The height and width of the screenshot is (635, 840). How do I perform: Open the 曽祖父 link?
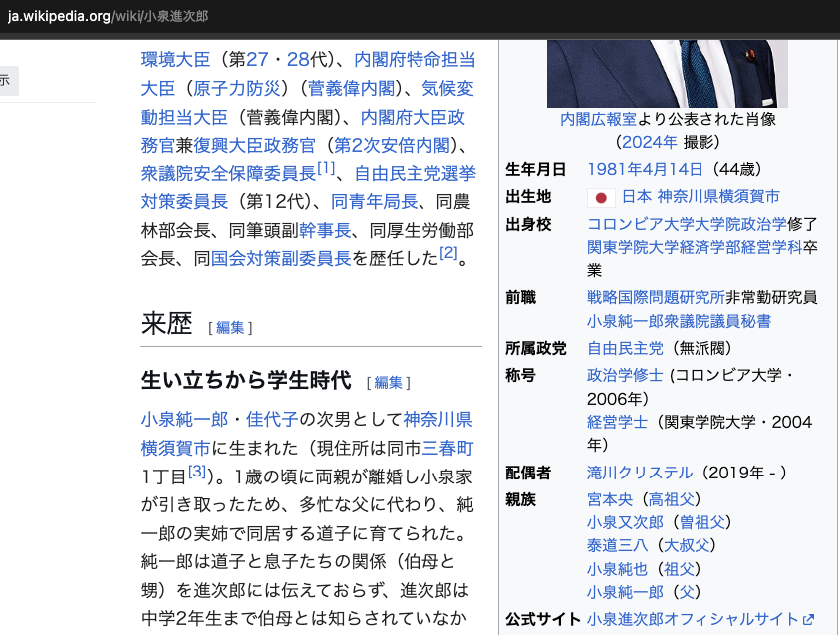[701, 522]
